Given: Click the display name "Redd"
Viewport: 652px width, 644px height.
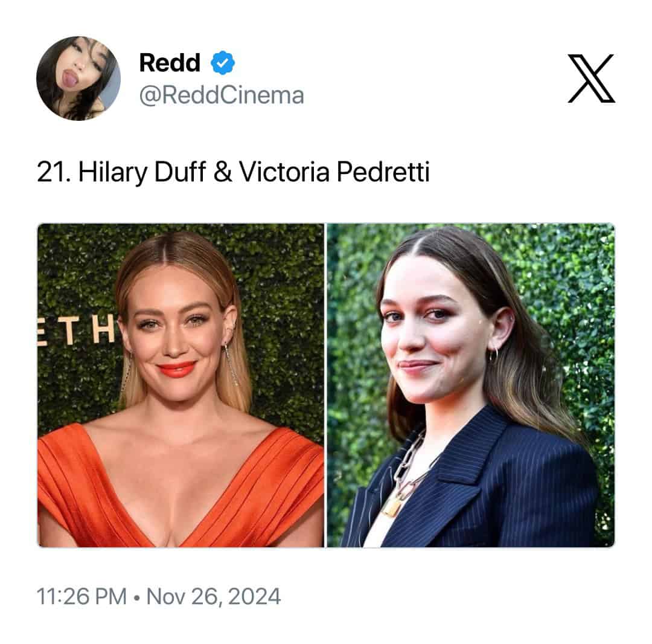Looking at the screenshot, I should [171, 62].
